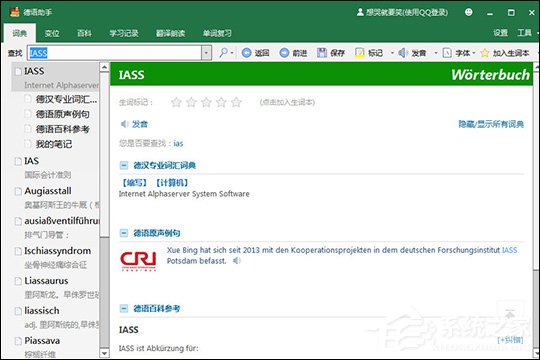Click the 德语助手 app logo icon
The height and width of the screenshot is (360, 540).
tap(14, 12)
